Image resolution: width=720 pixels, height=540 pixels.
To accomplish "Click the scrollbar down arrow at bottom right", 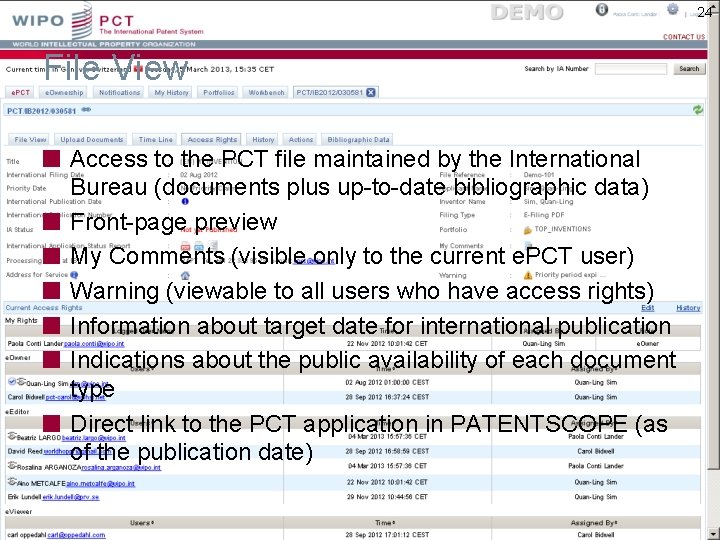I will (714, 533).
